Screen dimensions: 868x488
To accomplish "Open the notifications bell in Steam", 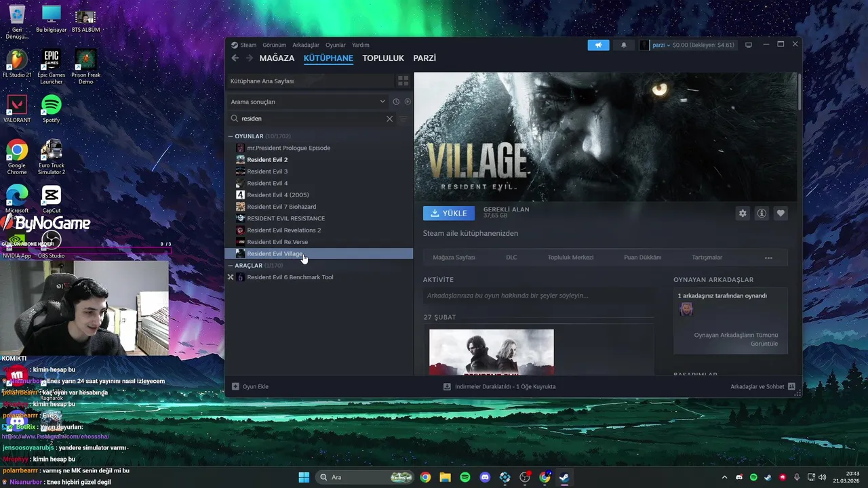I will coord(624,45).
